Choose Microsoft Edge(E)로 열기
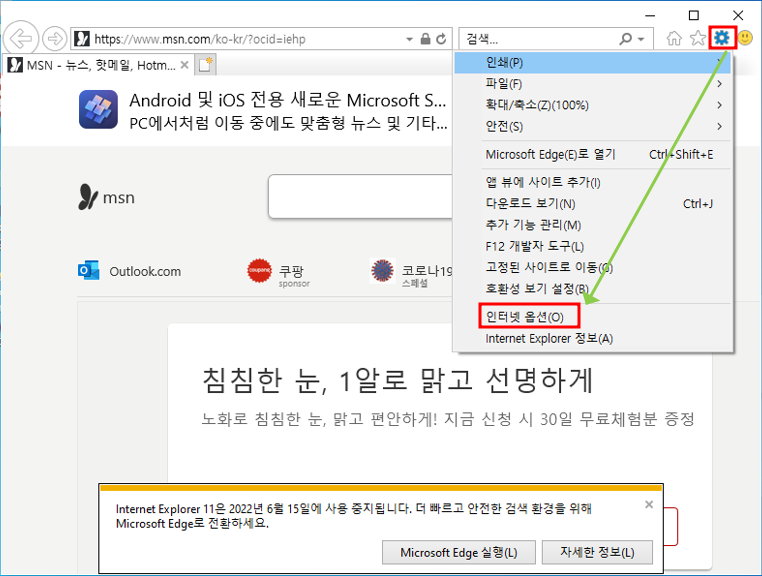 pos(592,155)
